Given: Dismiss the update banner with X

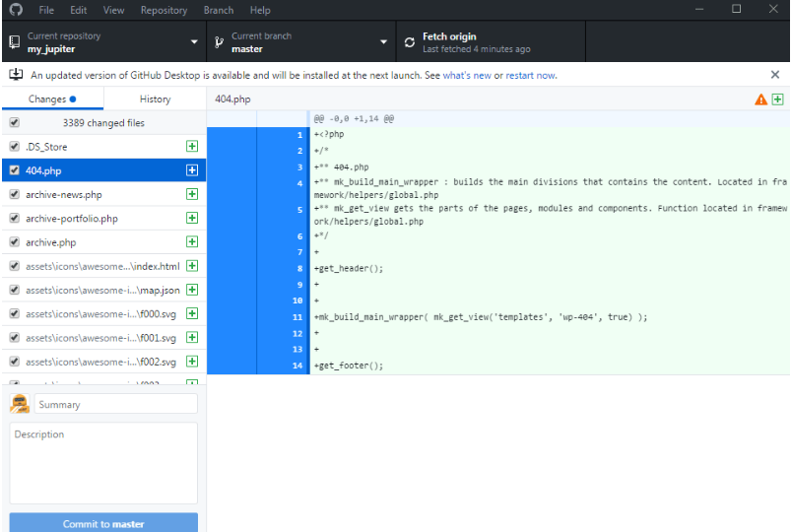Looking at the screenshot, I should [x=775, y=75].
